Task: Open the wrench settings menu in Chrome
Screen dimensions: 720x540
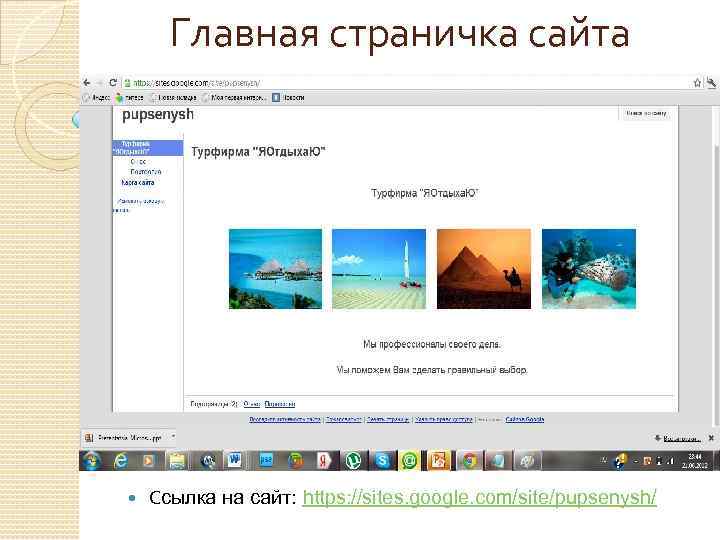Action: coord(711,83)
